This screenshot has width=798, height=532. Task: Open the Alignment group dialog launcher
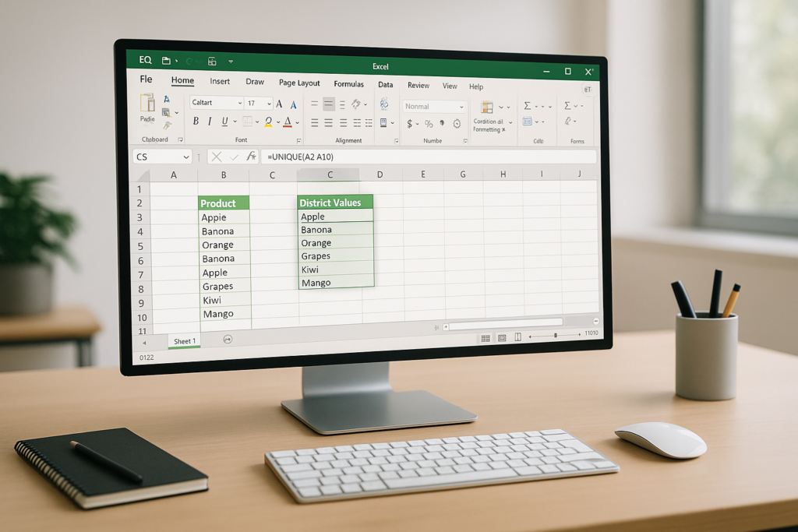click(x=396, y=142)
